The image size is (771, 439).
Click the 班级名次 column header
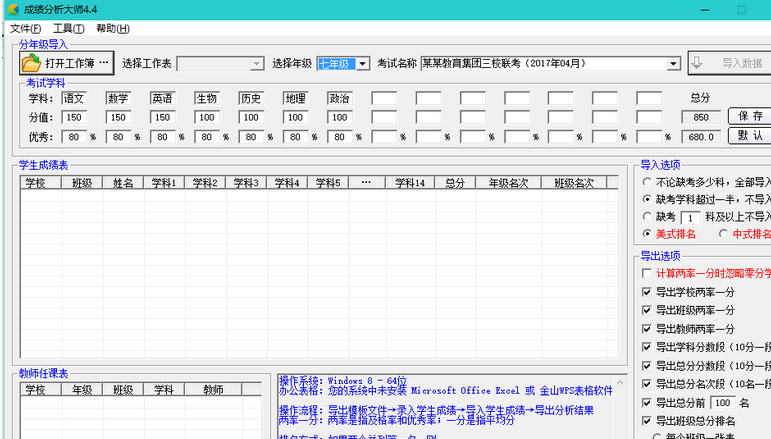point(574,183)
